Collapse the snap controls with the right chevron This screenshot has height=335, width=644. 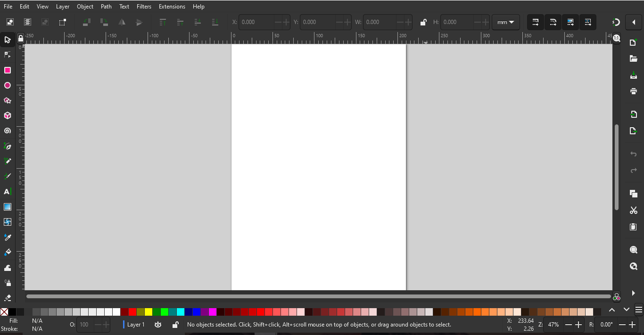tap(634, 22)
